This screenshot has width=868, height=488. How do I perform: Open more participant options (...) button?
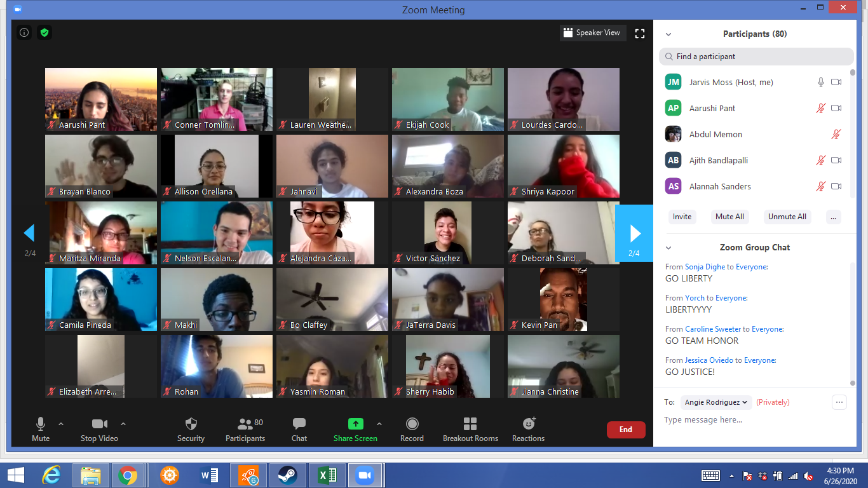pos(834,217)
